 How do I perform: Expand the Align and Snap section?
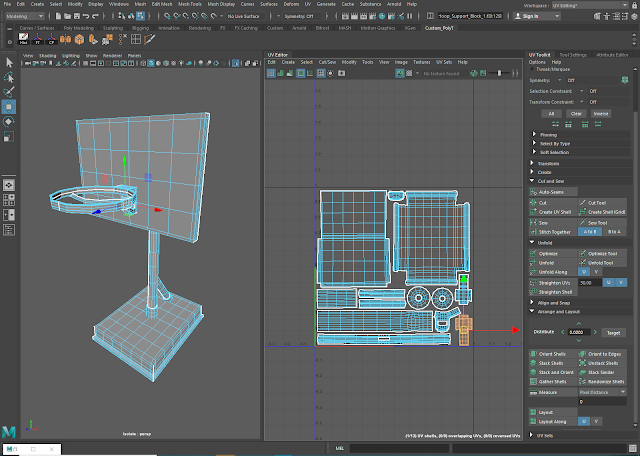pos(554,302)
